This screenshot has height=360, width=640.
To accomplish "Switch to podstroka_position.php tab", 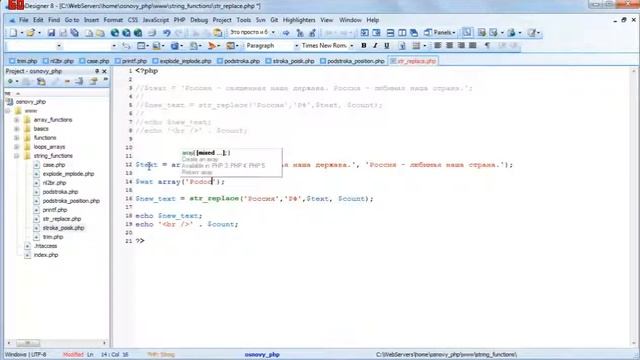I will pyautogui.click(x=352, y=61).
